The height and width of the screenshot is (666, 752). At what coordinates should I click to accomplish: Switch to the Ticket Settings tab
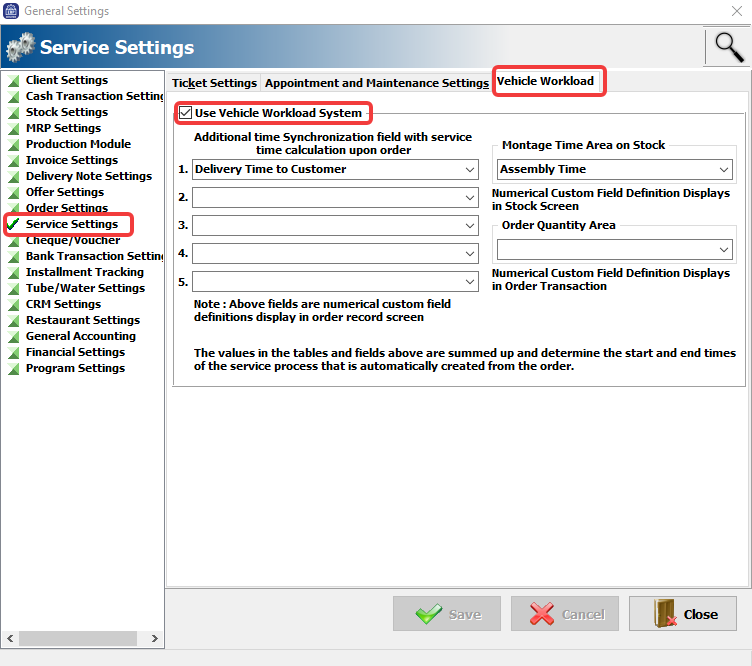click(214, 83)
